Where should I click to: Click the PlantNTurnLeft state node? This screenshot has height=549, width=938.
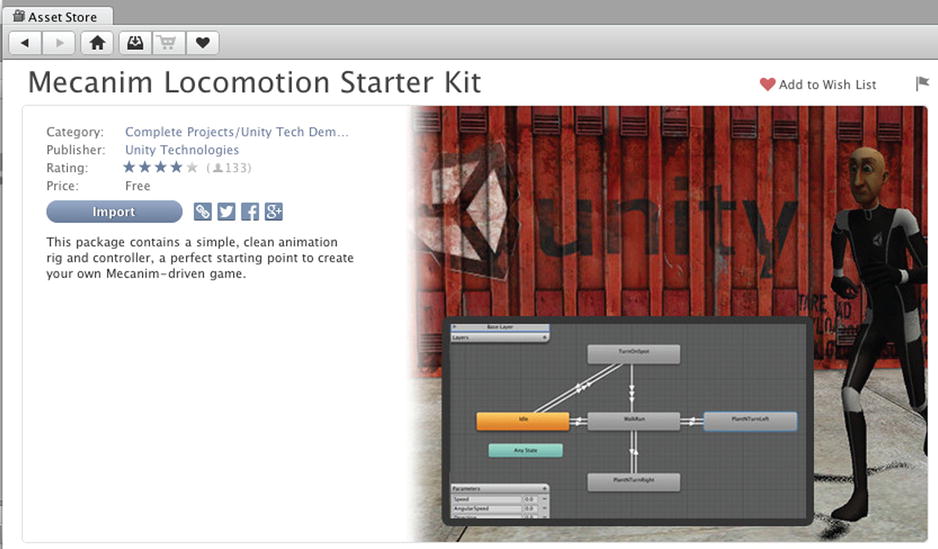pos(750,421)
